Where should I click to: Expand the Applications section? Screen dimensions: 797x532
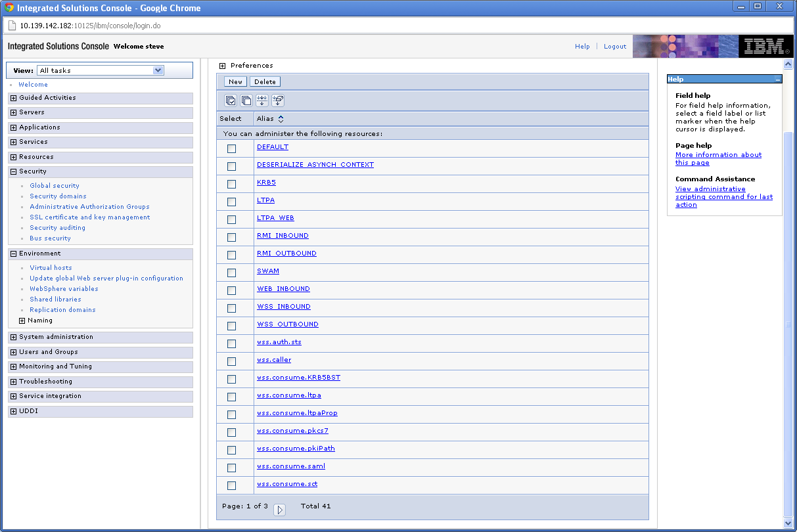point(13,127)
